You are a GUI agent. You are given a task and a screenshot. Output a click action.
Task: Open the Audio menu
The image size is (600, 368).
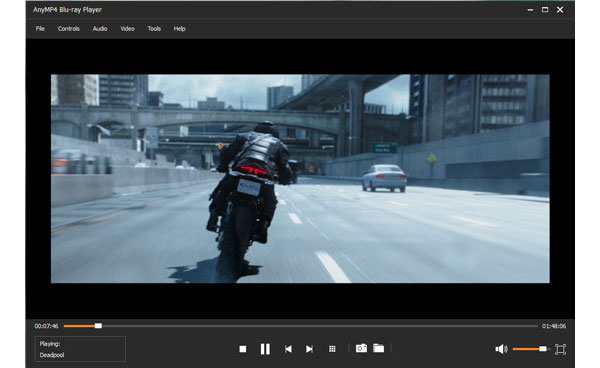[x=100, y=29]
